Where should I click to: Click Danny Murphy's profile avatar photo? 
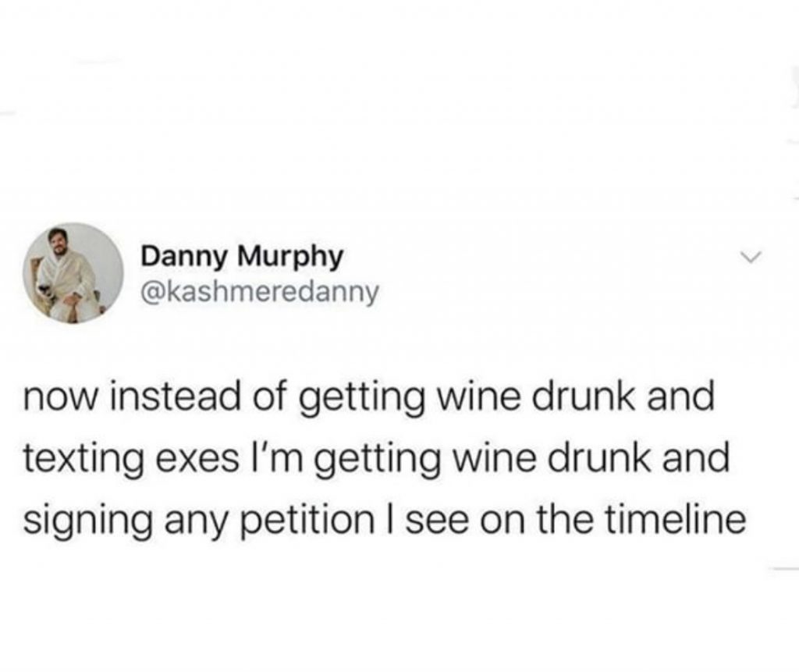tap(72, 273)
